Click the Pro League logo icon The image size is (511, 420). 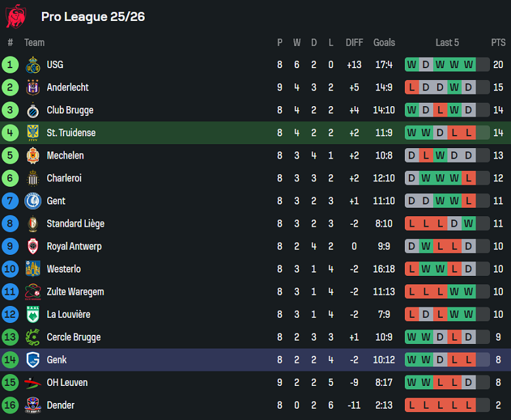[15, 16]
